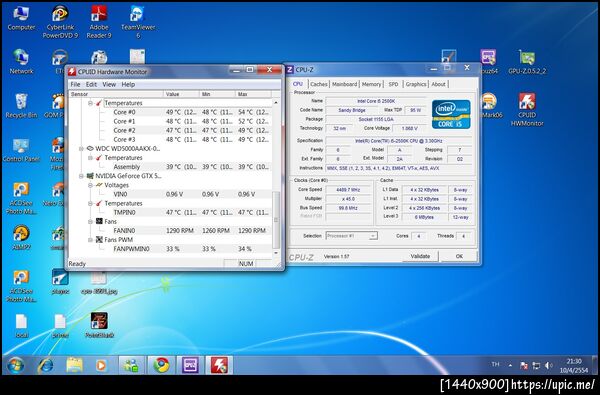Select the VIN0 voltage row

170,194
